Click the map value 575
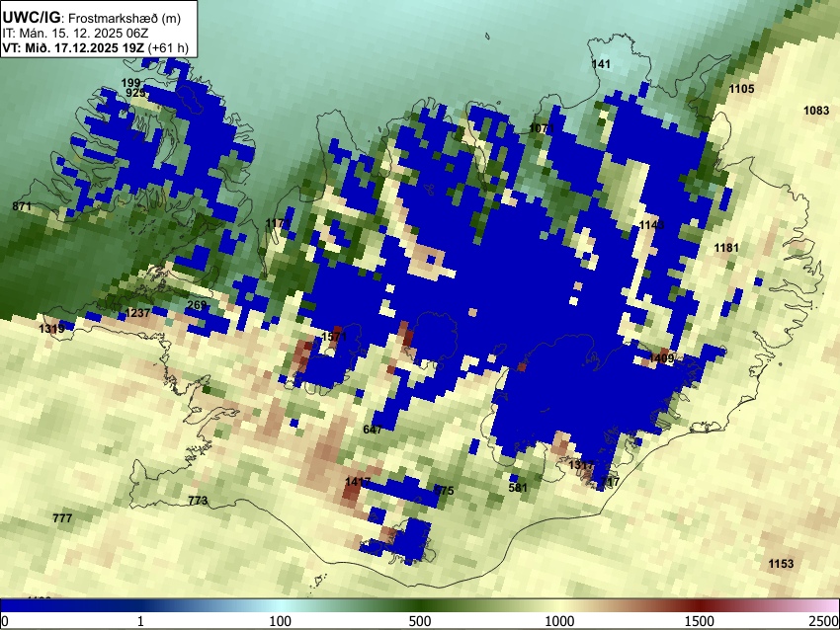Image resolution: width=840 pixels, height=630 pixels. [x=444, y=491]
